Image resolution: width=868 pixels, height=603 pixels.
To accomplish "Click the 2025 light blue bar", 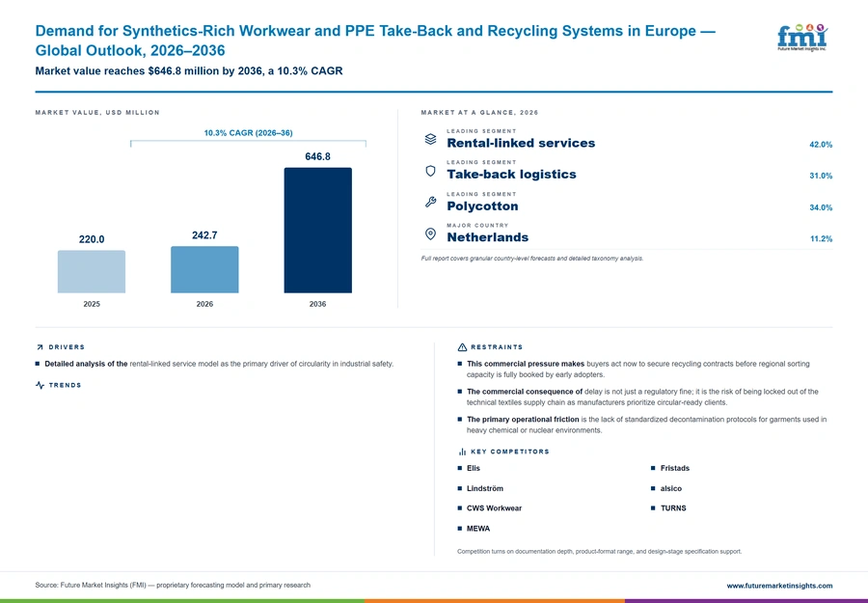I will coord(92,271).
